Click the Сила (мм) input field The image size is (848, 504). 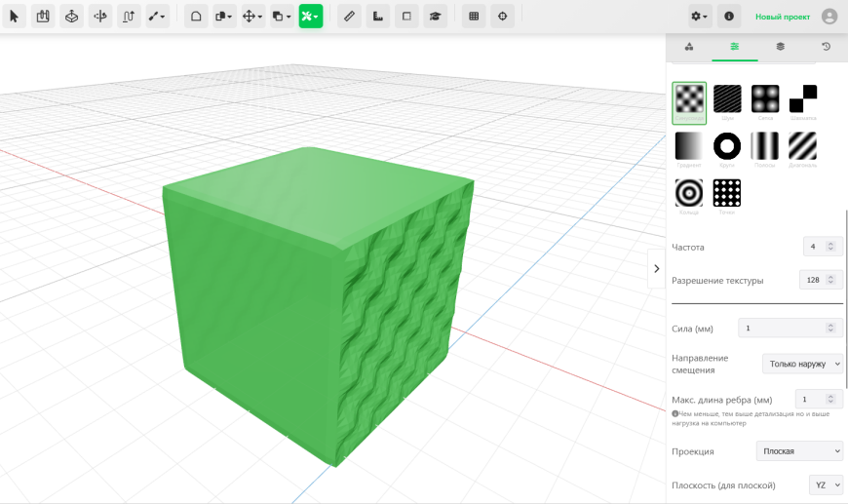click(790, 328)
